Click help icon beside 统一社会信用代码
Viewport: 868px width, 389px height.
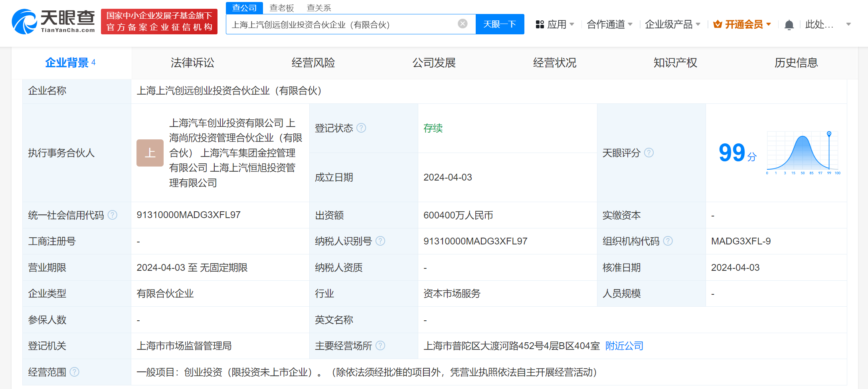point(113,215)
